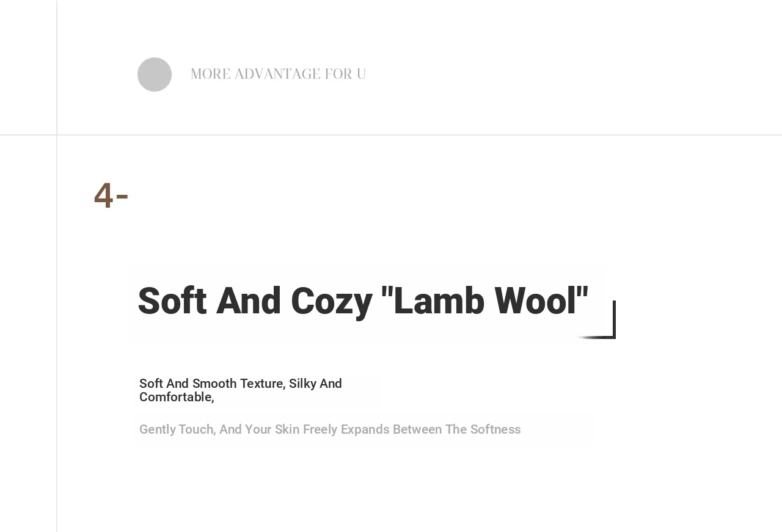Click the word "Comfortable," in the subtitle

[x=177, y=397]
